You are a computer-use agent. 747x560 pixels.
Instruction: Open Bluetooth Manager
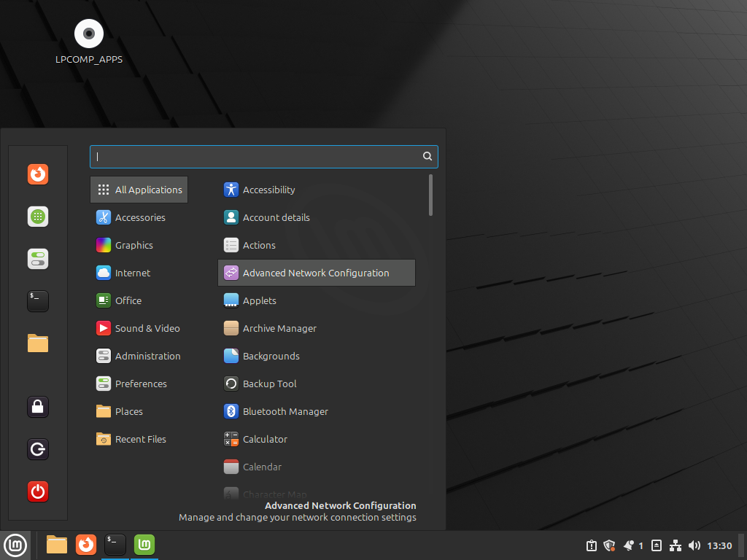coord(317,411)
